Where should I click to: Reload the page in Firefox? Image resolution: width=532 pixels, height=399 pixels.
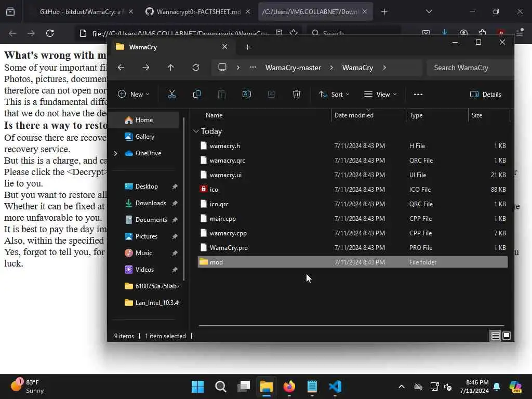coord(50,33)
